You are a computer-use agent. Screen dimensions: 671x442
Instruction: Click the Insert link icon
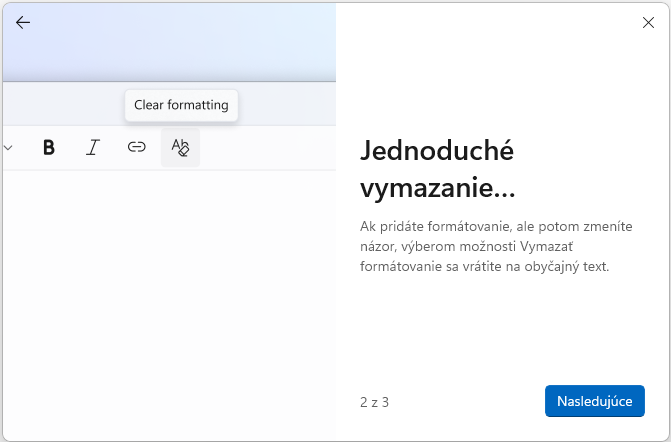[x=137, y=148]
